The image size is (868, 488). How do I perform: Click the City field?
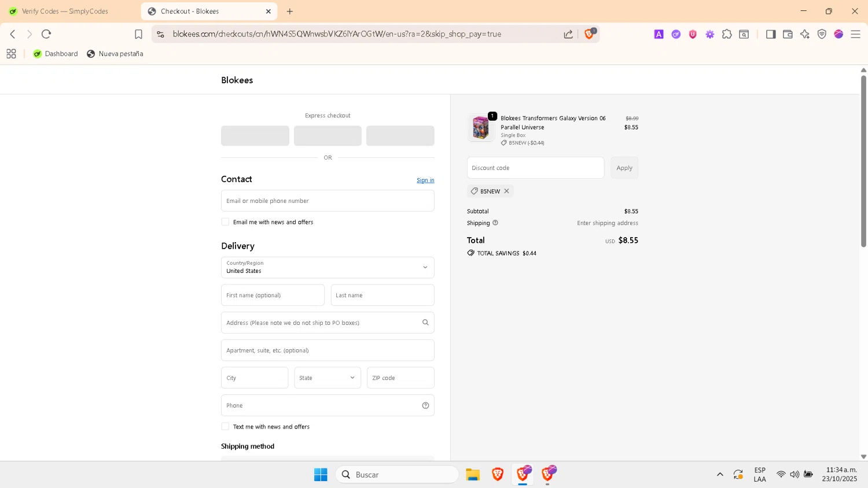click(255, 378)
